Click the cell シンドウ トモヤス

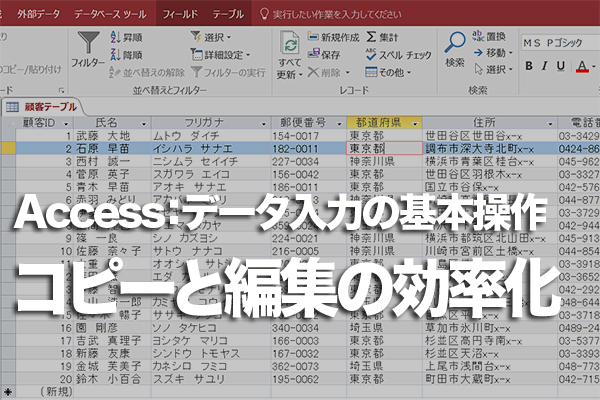[x=211, y=353]
